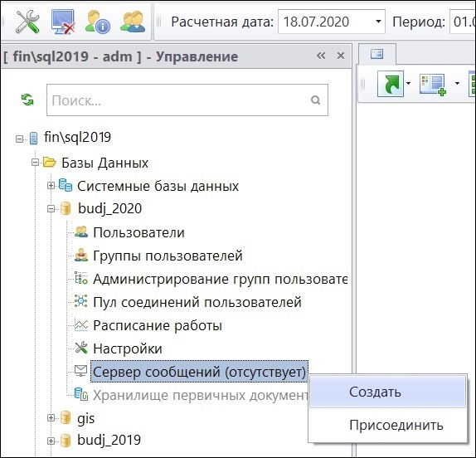Click the Период date field
This screenshot has height=458, width=476.
(463, 22)
